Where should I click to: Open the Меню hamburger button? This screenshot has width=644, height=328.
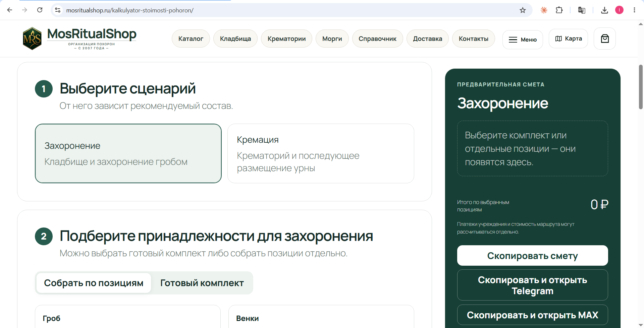coord(523,40)
